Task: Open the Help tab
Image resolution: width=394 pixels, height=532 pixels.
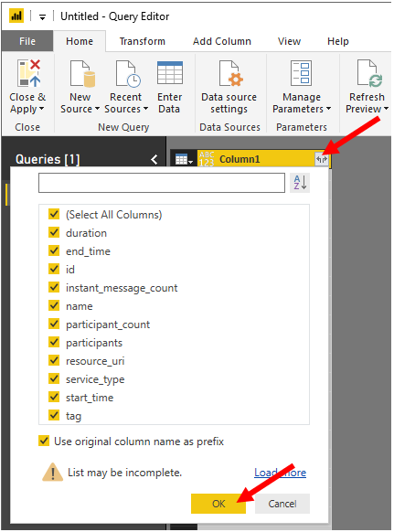Action: click(x=338, y=41)
